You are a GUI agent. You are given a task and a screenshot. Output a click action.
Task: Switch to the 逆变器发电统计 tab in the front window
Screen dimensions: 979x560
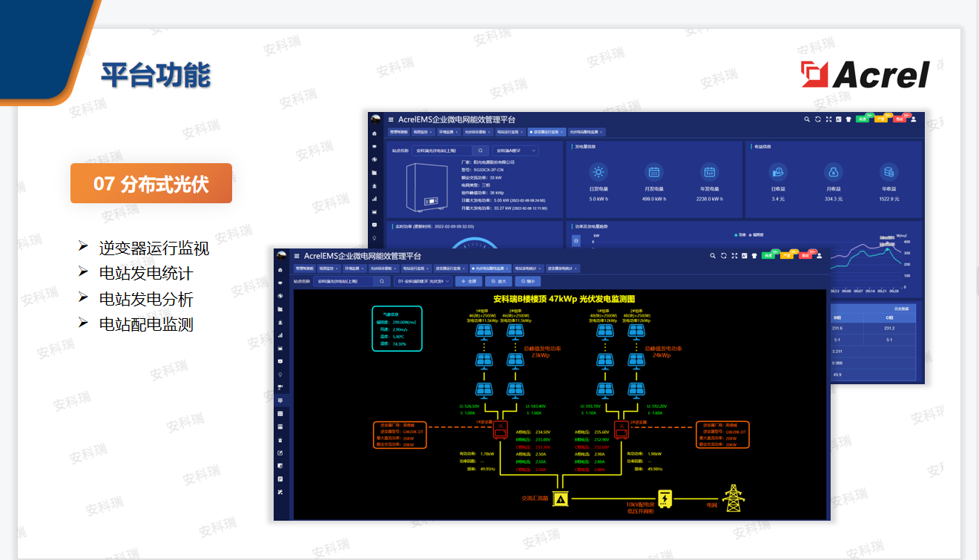point(563,269)
